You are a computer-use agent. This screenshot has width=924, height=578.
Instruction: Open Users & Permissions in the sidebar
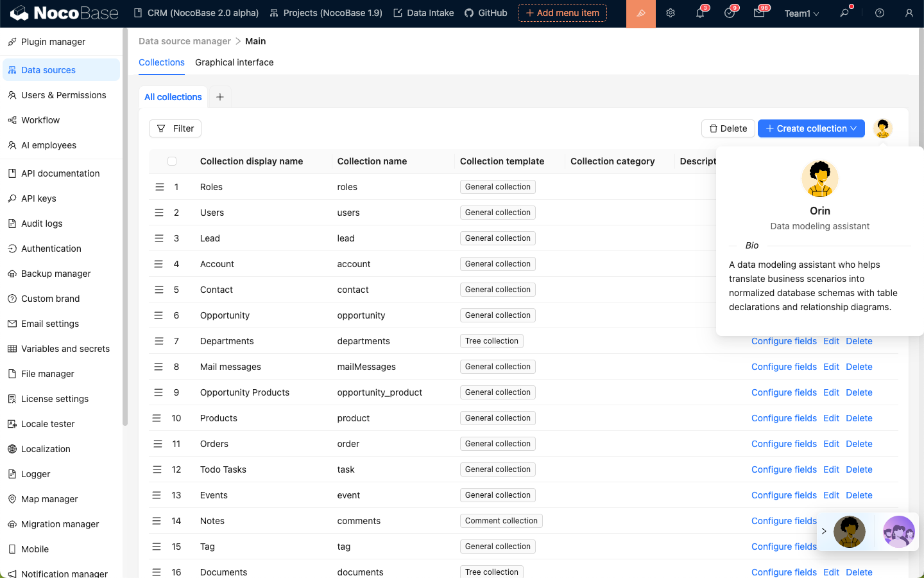[x=64, y=95]
